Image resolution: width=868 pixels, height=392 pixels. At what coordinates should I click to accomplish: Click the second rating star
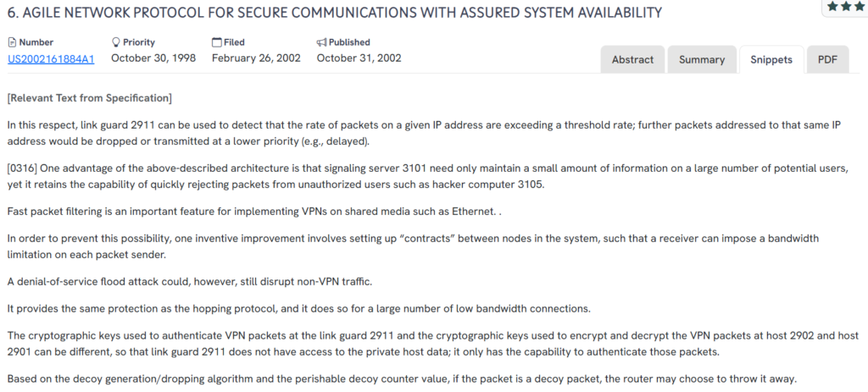click(846, 6)
